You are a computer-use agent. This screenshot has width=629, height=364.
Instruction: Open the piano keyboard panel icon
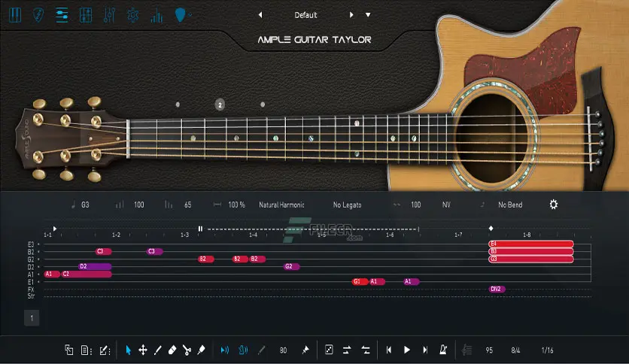tap(15, 15)
